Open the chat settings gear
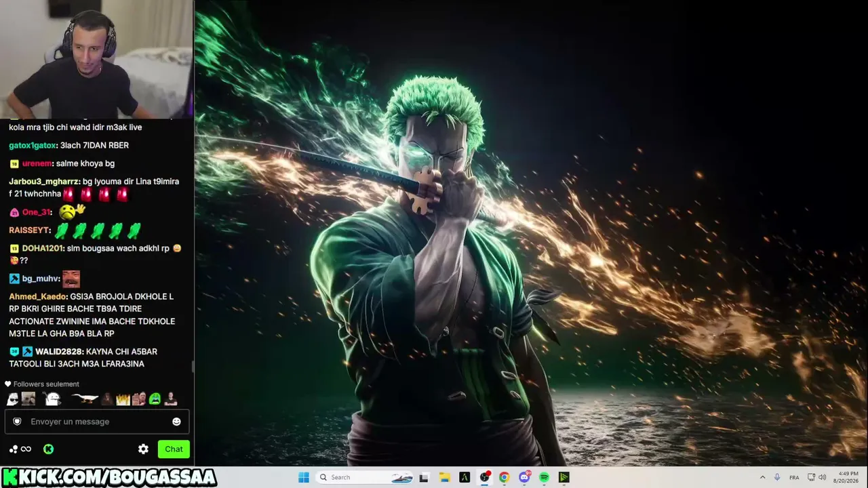Image resolution: width=868 pixels, height=488 pixels. (x=143, y=449)
